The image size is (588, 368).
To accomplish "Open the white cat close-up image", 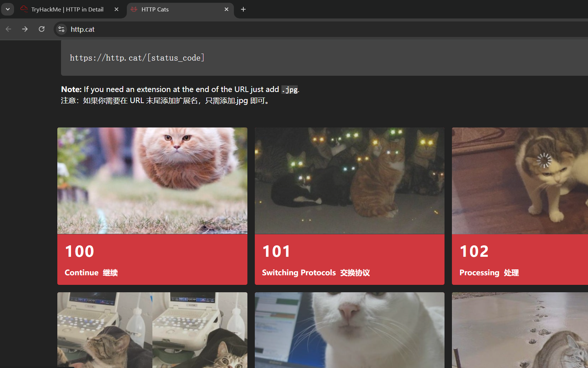I will (x=349, y=330).
